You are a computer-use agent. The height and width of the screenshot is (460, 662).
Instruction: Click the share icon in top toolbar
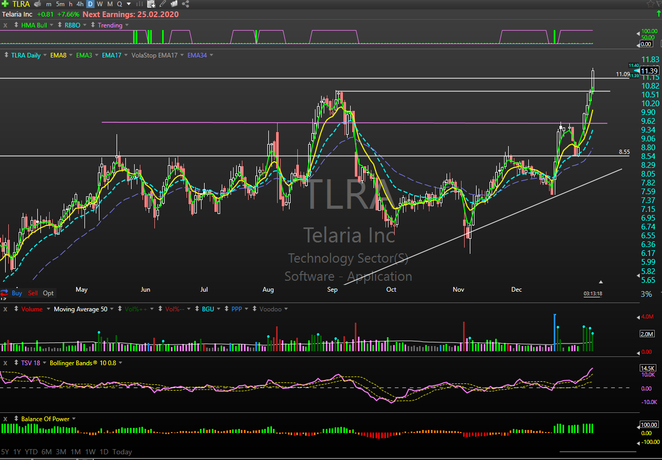(x=185, y=4)
